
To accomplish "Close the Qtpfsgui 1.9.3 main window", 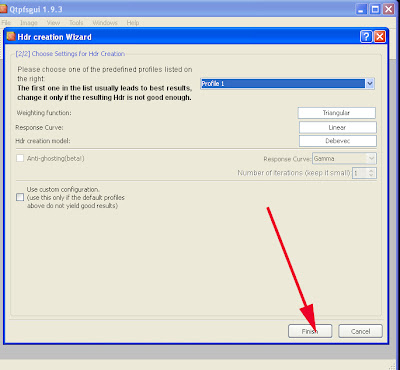I will (388, 9).
